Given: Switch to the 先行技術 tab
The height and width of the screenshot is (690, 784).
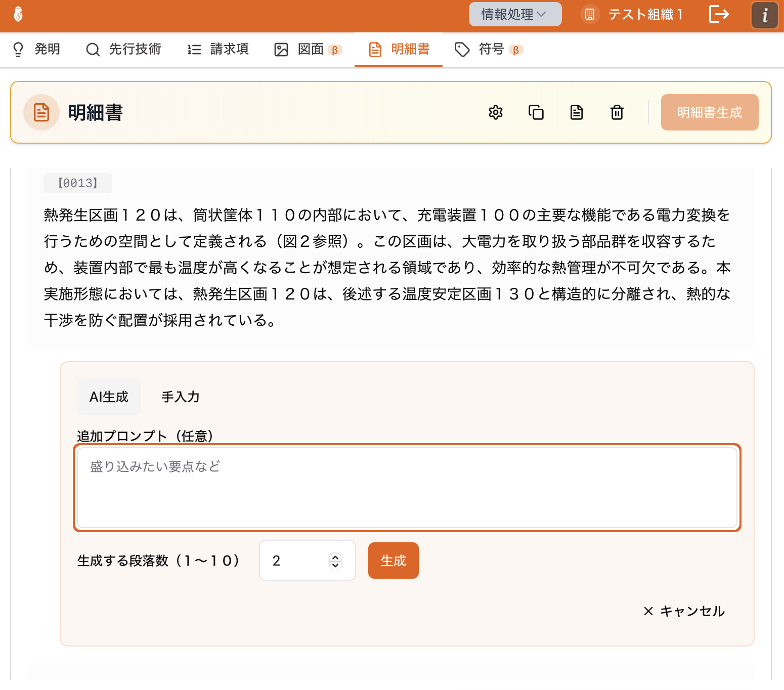Looking at the screenshot, I should point(124,49).
